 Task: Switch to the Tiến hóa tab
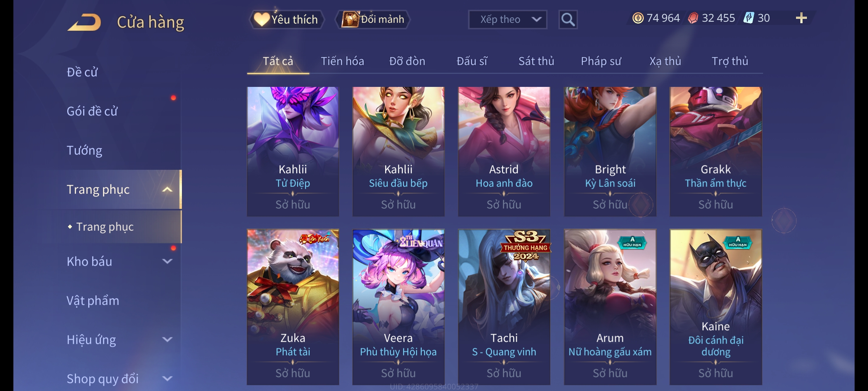342,61
